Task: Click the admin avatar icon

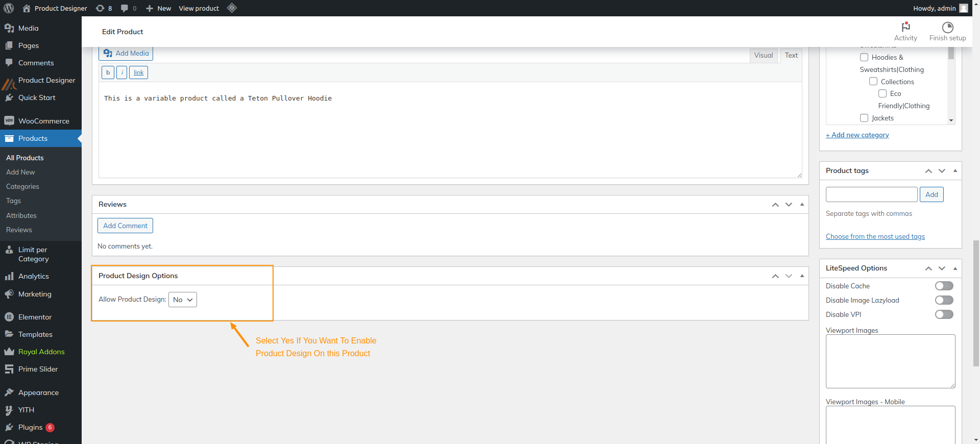Action: (964, 8)
